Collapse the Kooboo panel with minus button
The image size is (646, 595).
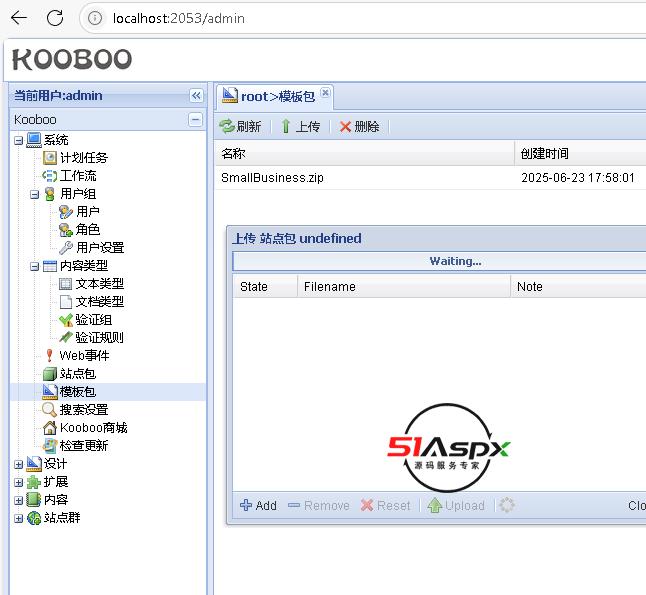click(x=195, y=119)
